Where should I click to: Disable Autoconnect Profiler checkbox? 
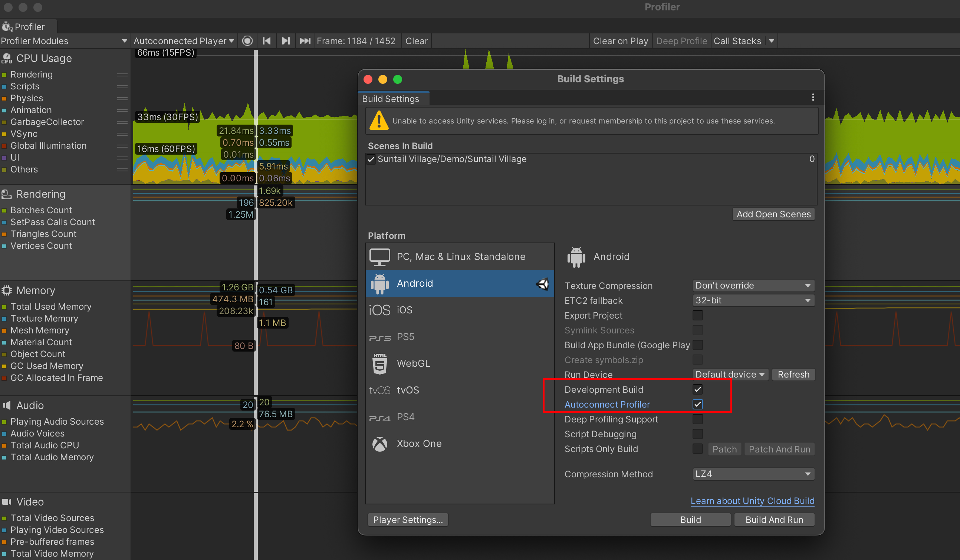697,404
